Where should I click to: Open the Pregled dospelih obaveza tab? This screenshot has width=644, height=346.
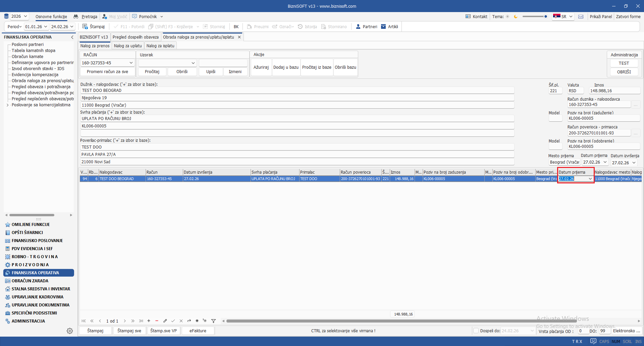[136, 37]
